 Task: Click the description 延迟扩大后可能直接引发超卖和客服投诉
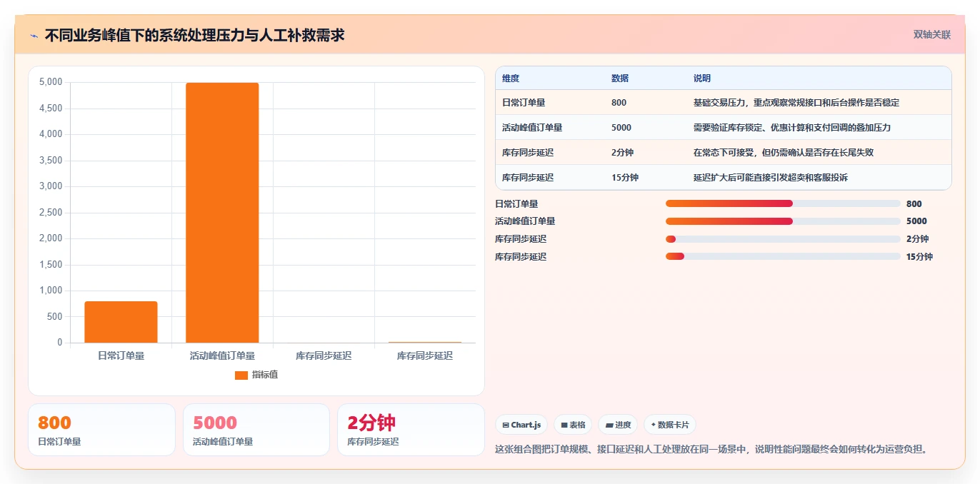[x=771, y=178]
